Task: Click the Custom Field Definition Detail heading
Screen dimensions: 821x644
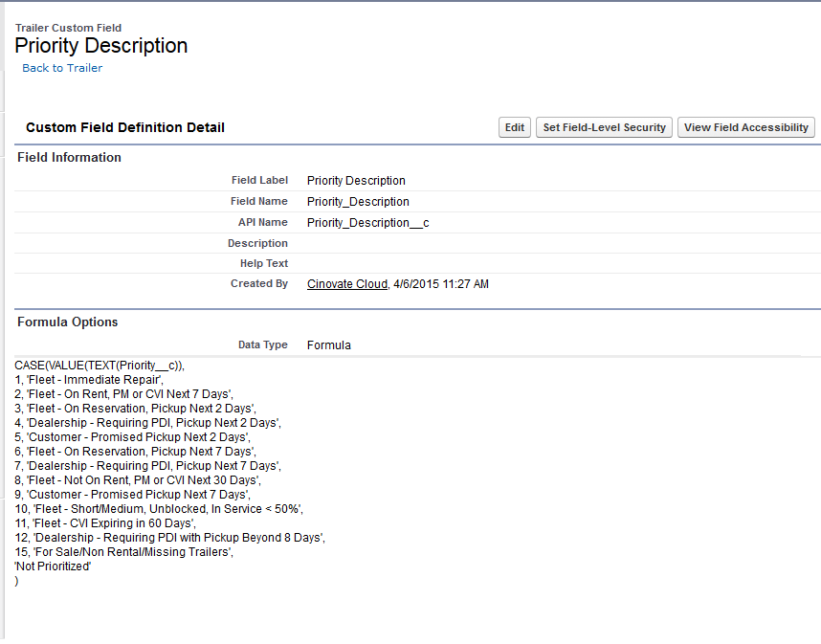Action: click(125, 127)
